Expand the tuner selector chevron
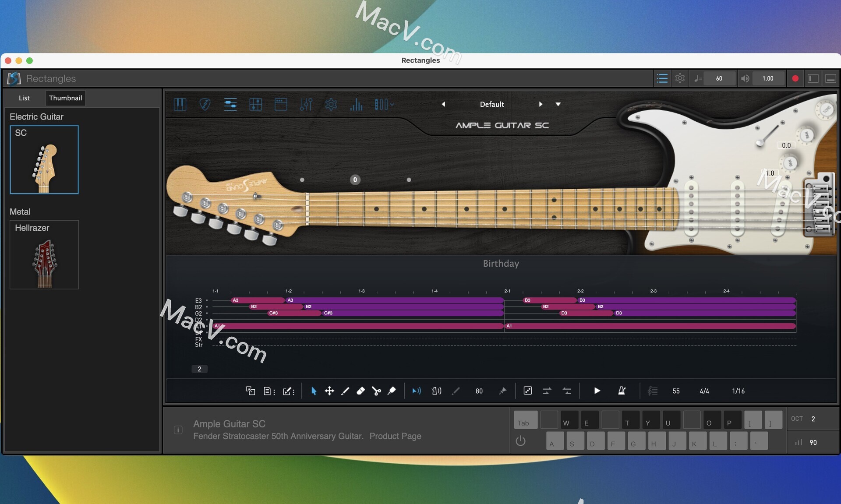841x504 pixels. coord(391,104)
